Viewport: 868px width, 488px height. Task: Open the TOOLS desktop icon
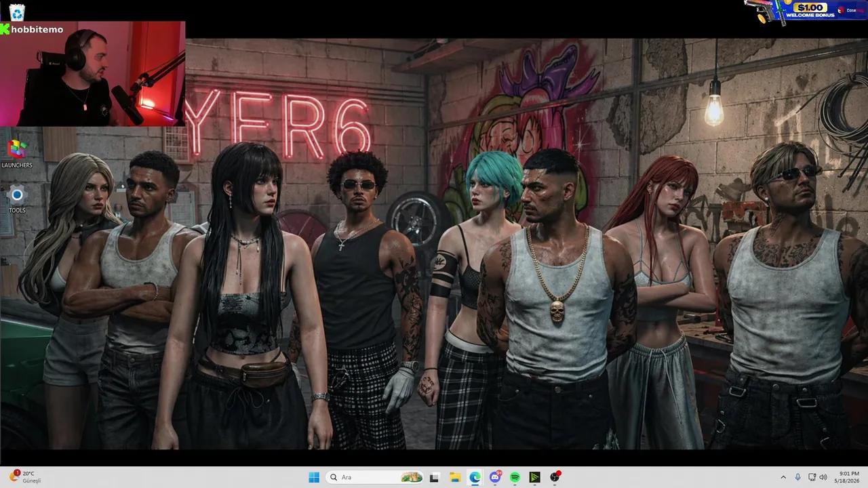click(17, 199)
